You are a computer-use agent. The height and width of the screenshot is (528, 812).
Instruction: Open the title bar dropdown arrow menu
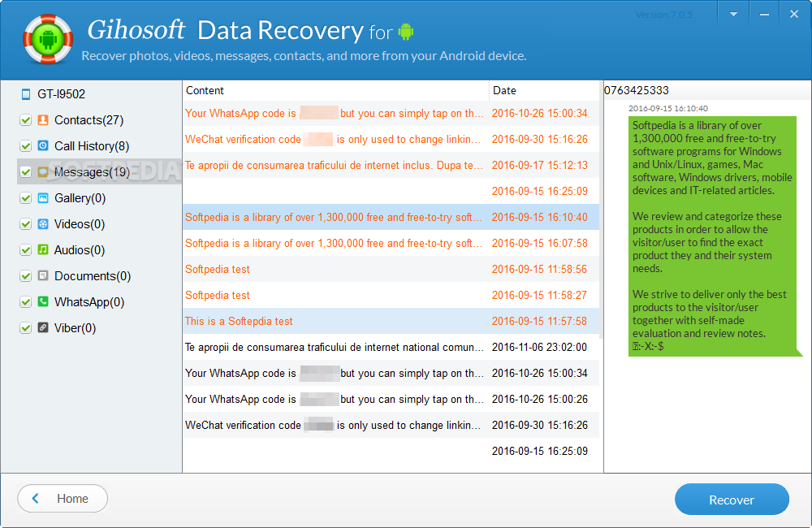coord(733,14)
